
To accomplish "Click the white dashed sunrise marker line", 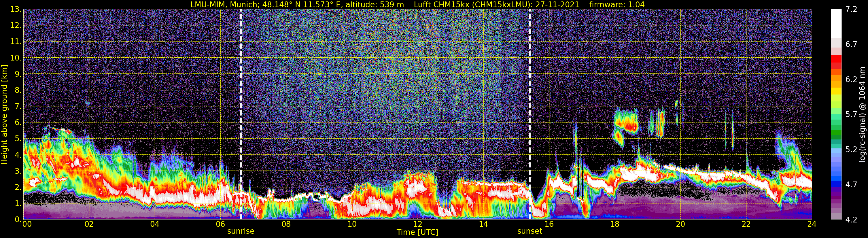I will tap(241, 114).
